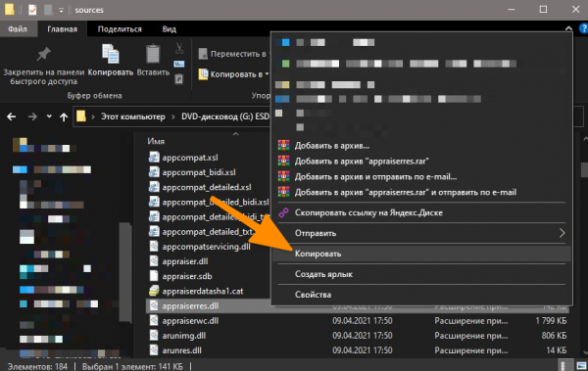Select file arunimg.dll
This screenshot has width=588, height=371.
pos(184,336)
